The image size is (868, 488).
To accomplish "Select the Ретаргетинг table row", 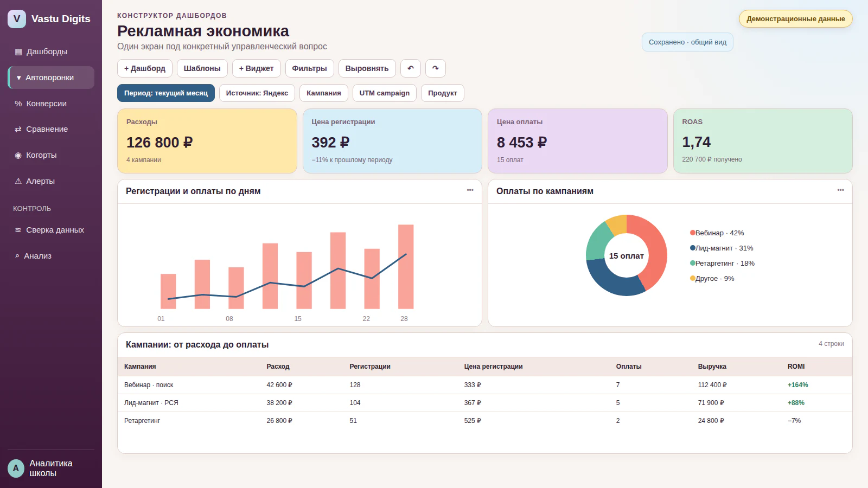I will pos(485,421).
